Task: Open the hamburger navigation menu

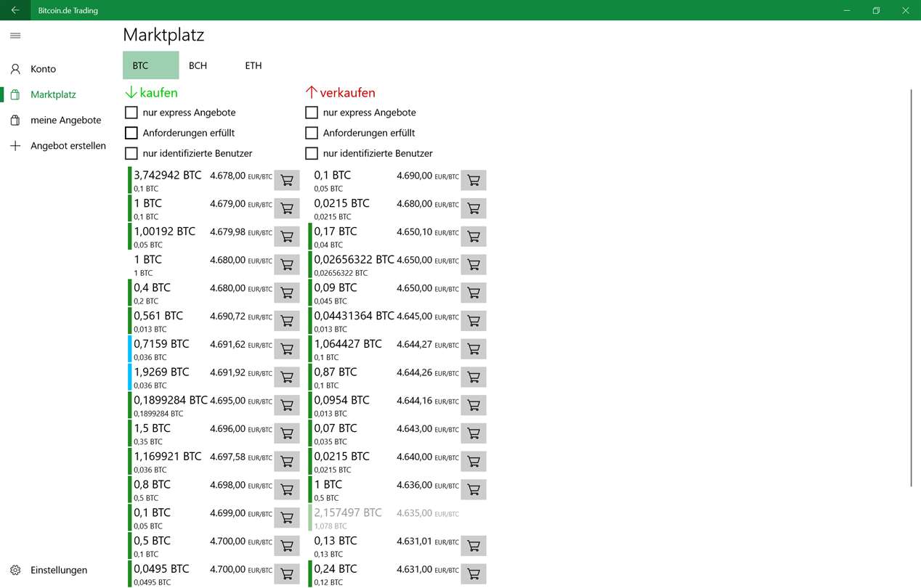Action: coord(15,36)
